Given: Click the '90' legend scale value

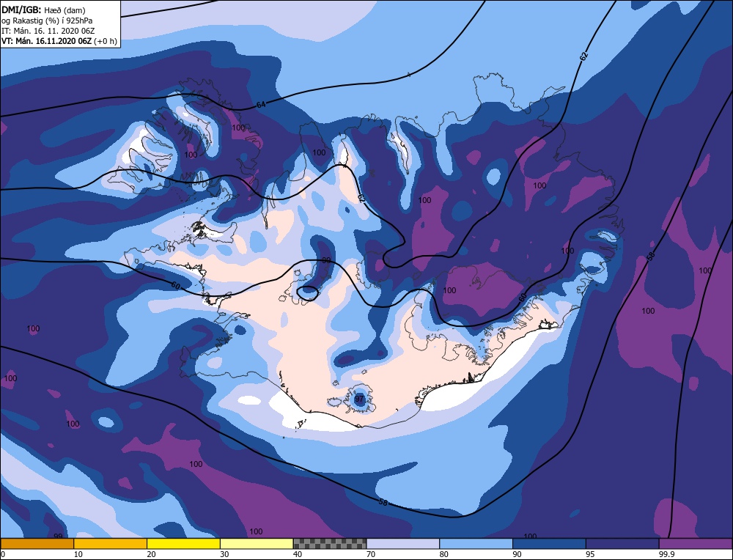Looking at the screenshot, I should pyautogui.click(x=517, y=554).
